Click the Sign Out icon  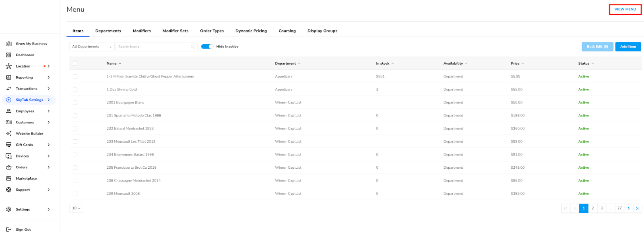9,229
